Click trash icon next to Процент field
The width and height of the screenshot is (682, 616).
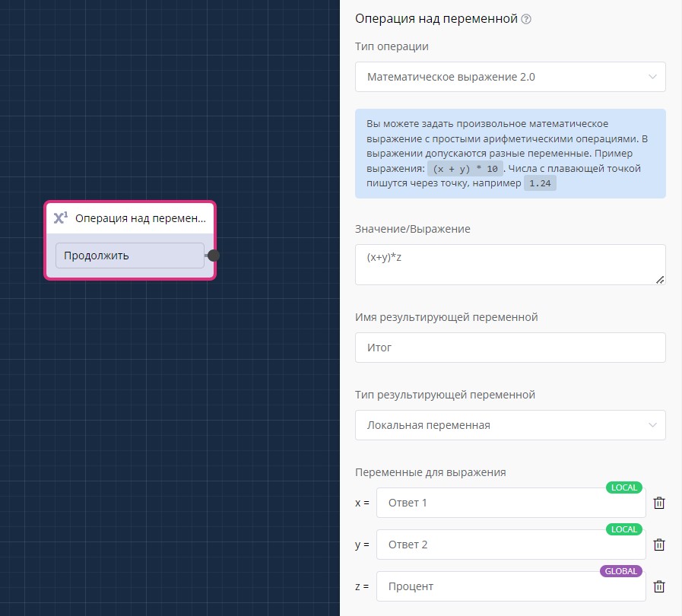[x=659, y=586]
